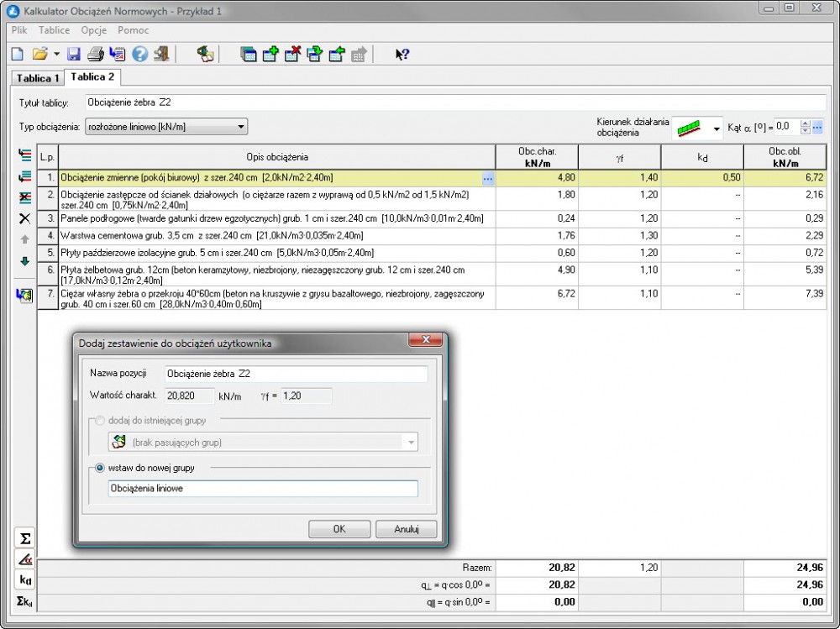Click the black X delete row icon in left sidebar
Viewport: 840px width, 629px height.
point(24,218)
